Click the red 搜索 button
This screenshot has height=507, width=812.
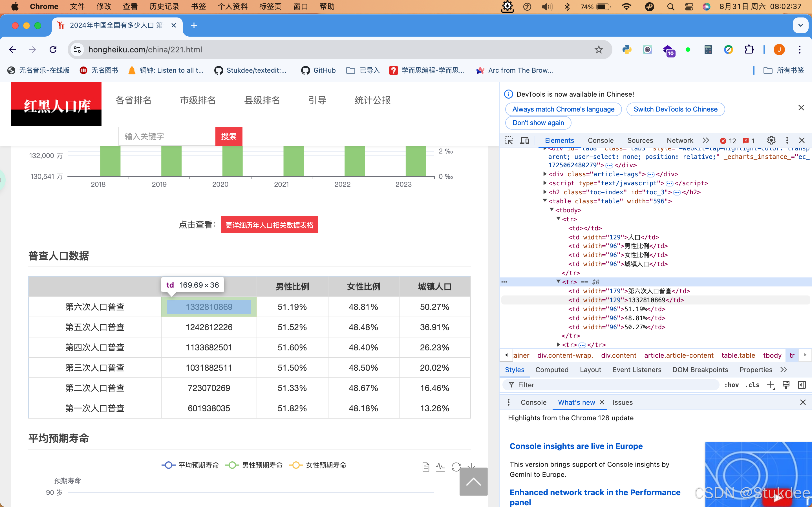tap(228, 137)
